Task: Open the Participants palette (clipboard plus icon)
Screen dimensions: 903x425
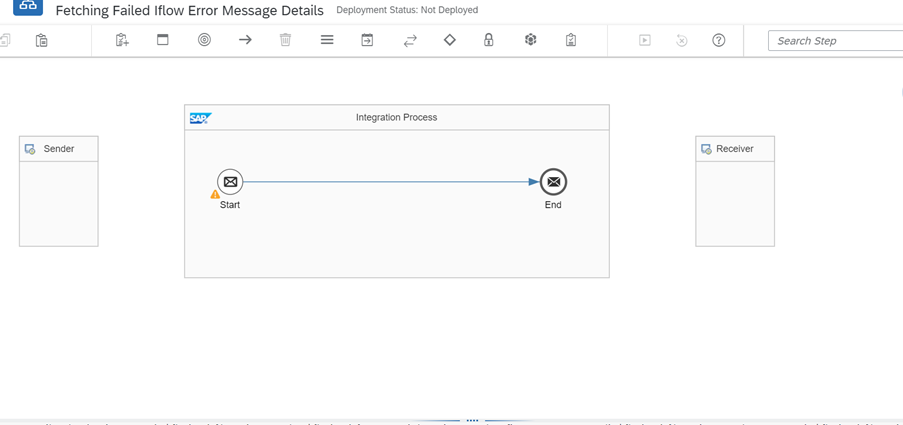Action: pyautogui.click(x=122, y=40)
